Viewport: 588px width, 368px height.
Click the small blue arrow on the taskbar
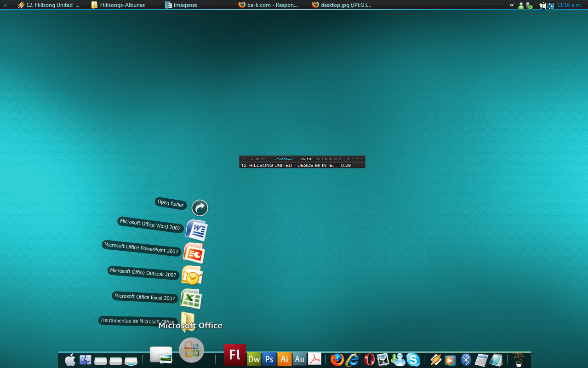click(5, 6)
